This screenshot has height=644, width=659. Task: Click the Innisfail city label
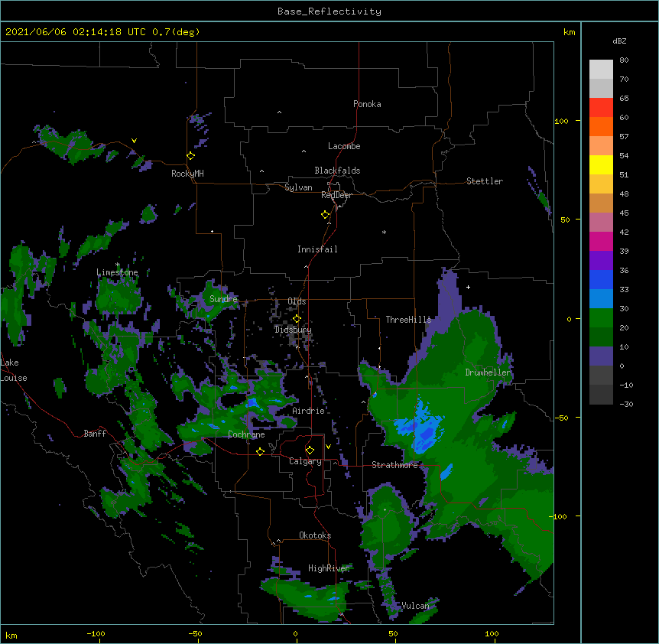(x=317, y=249)
